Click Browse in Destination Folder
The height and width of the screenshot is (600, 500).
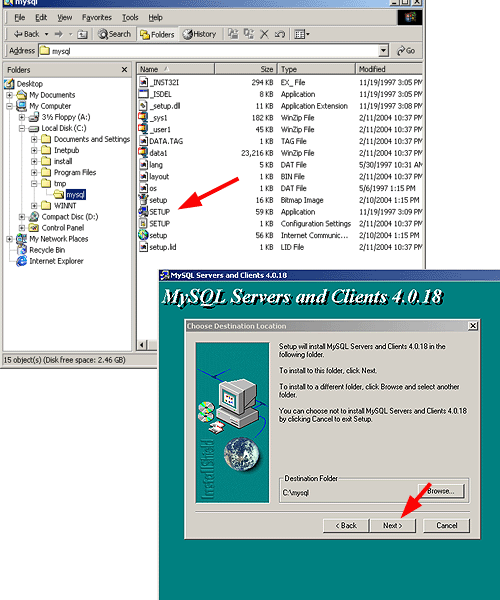441,491
